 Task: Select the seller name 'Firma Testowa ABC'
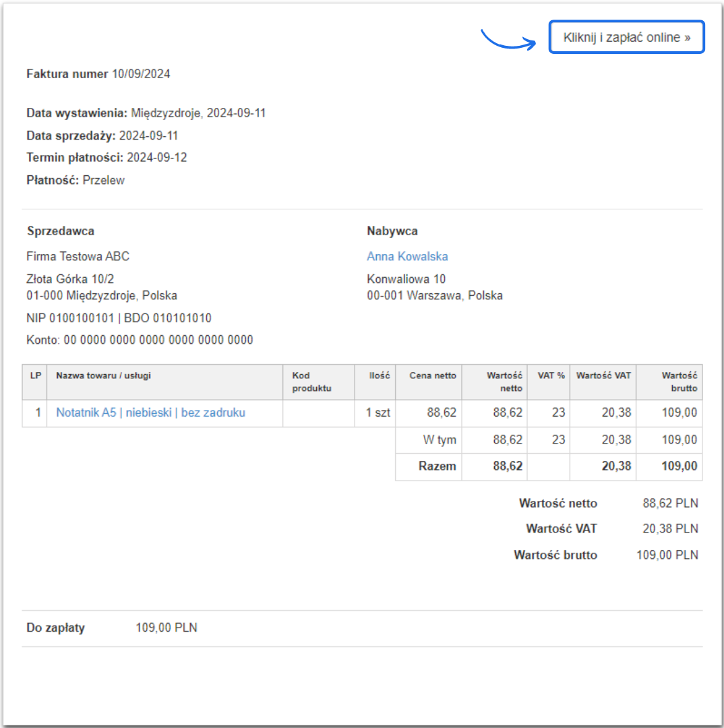click(78, 256)
